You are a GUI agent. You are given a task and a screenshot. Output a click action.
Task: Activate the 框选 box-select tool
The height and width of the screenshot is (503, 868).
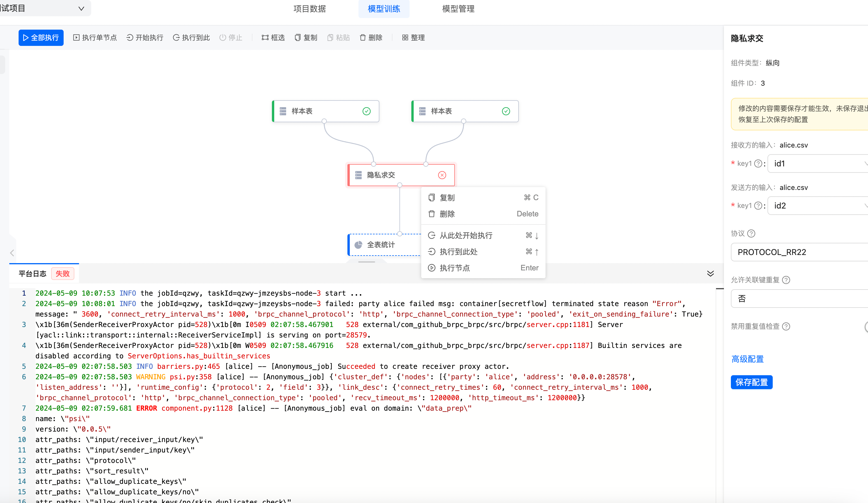pos(273,37)
